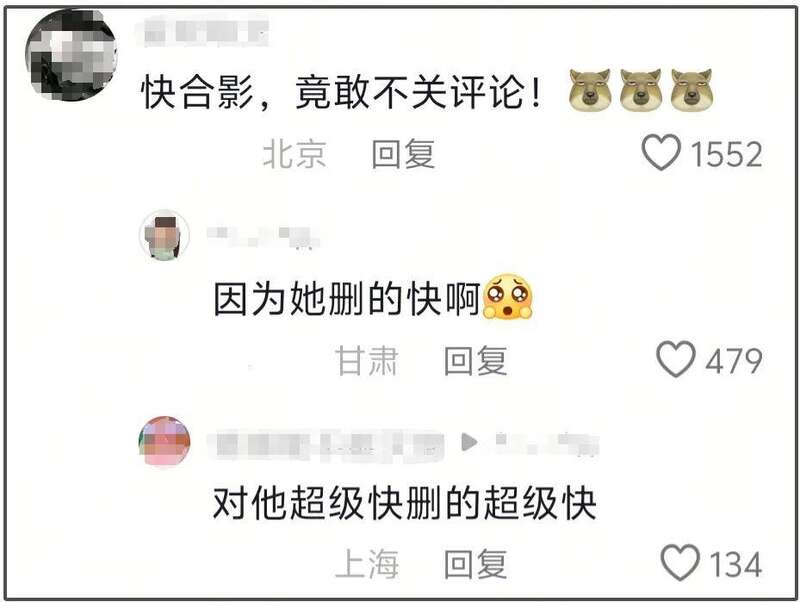Reply to the Shanghai comment via 回复
The image size is (800, 602).
476,564
